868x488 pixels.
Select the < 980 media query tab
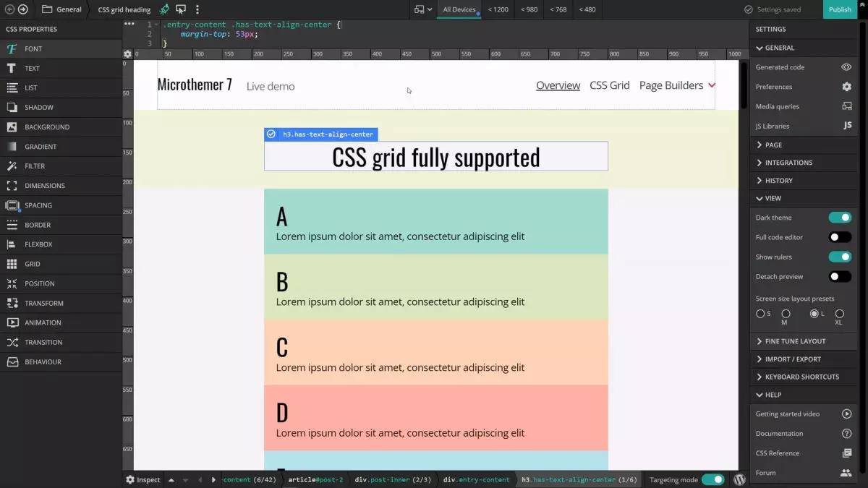pyautogui.click(x=529, y=9)
